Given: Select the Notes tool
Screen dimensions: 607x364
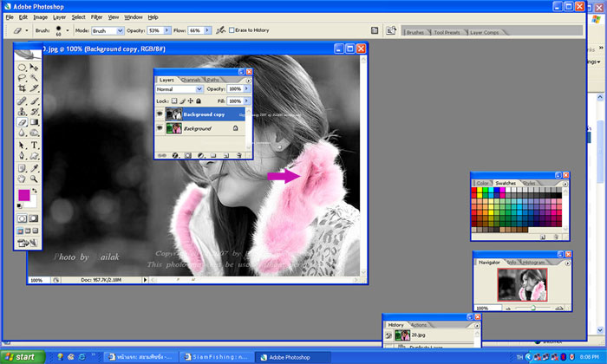Looking at the screenshot, I should tap(22, 168).
